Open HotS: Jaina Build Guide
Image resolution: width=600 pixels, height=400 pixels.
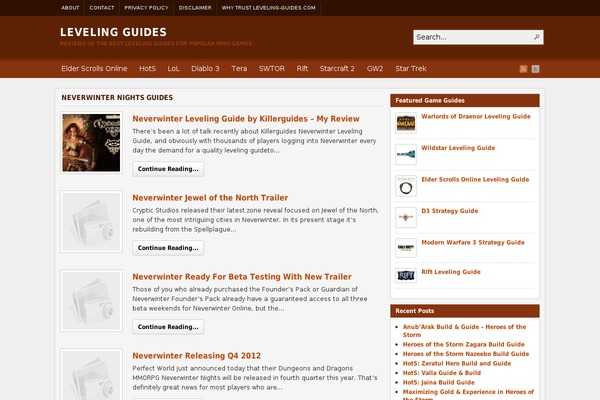point(439,382)
